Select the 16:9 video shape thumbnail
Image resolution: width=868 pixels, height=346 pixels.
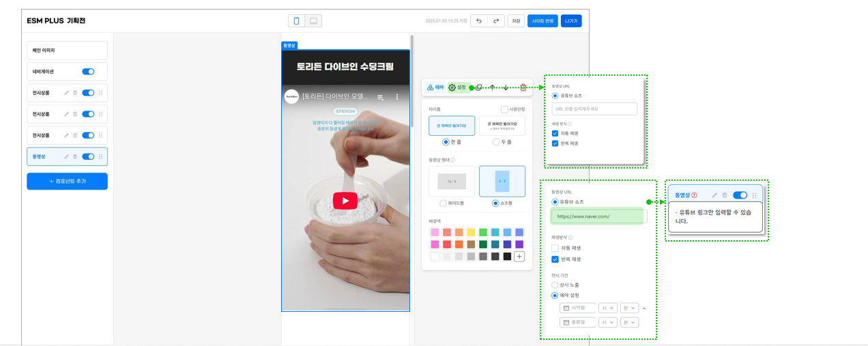coord(452,181)
